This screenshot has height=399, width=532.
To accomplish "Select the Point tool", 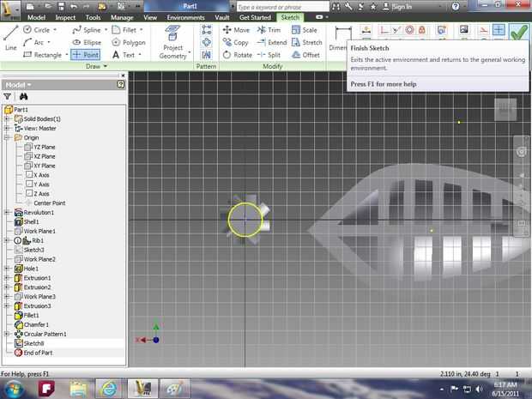I will (x=85, y=54).
